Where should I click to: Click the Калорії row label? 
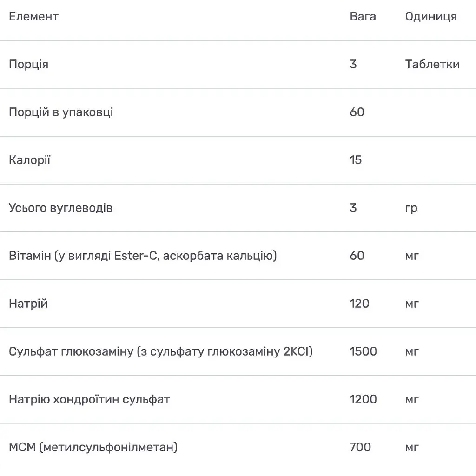pos(29,160)
